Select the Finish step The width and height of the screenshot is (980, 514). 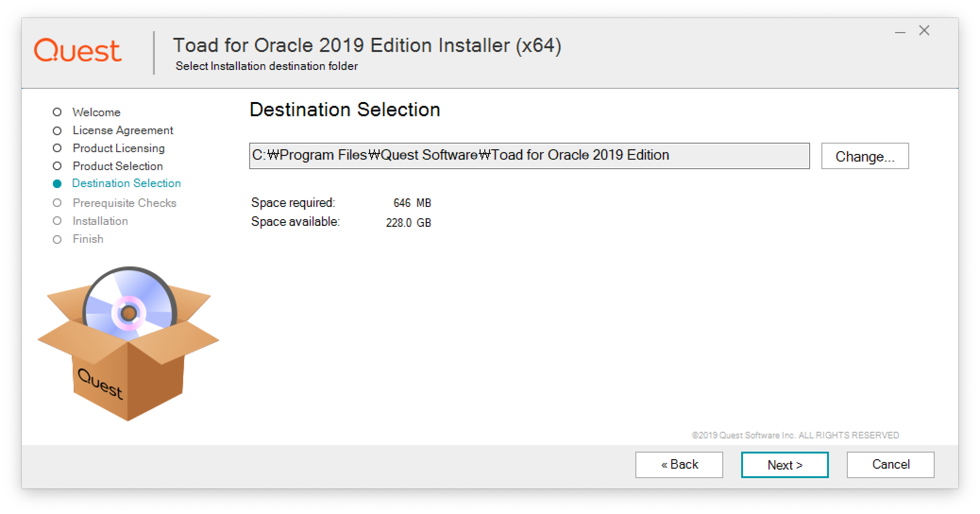[78, 239]
